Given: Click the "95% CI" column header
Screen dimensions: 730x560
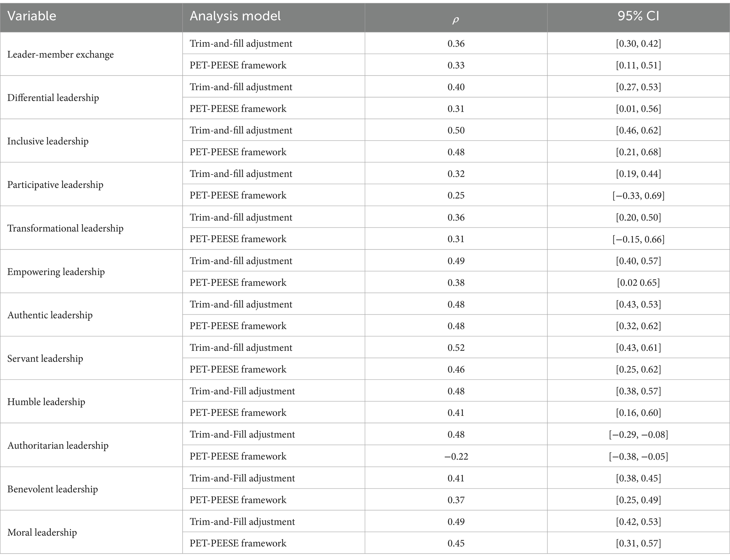Looking at the screenshot, I should (x=638, y=16).
